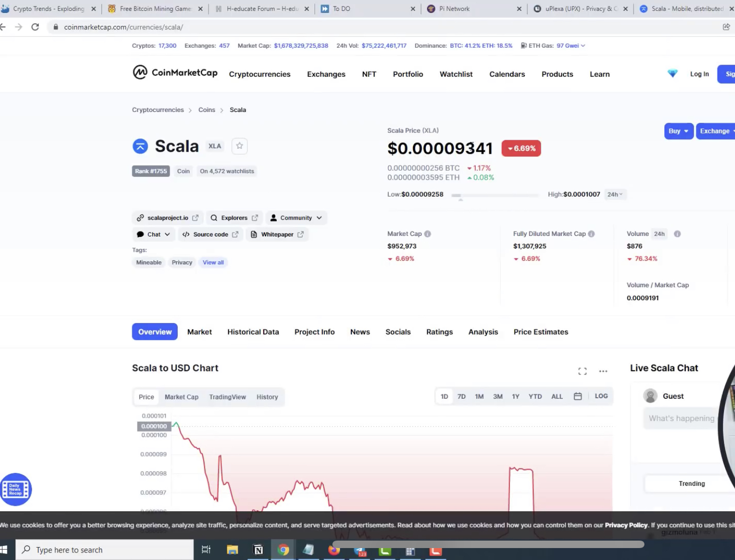
Task: Show Fully Diluted Market Cap info icon
Action: click(591, 234)
